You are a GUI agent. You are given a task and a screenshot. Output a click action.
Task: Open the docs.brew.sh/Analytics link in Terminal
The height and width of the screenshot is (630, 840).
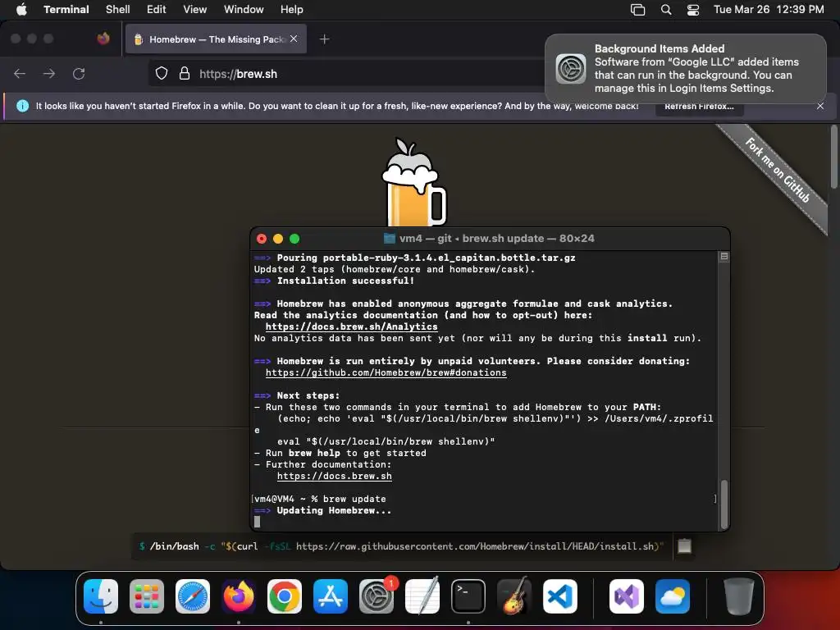tap(351, 326)
